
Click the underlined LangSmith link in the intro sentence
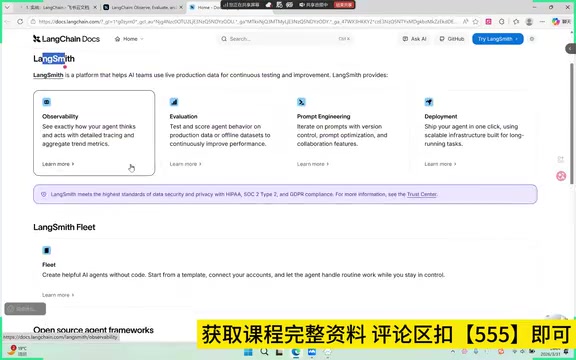coord(48,75)
